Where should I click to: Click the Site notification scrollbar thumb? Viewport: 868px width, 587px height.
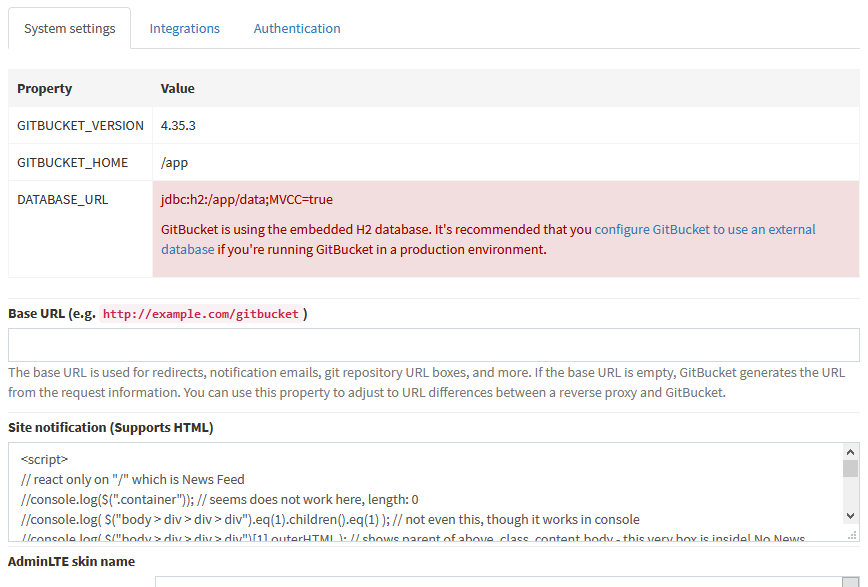tap(850, 468)
